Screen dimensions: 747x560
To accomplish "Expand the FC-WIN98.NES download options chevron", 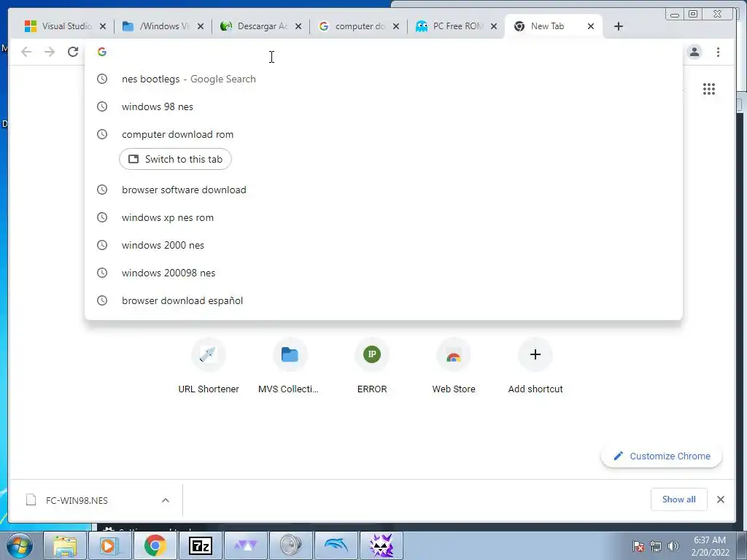I will 166,500.
